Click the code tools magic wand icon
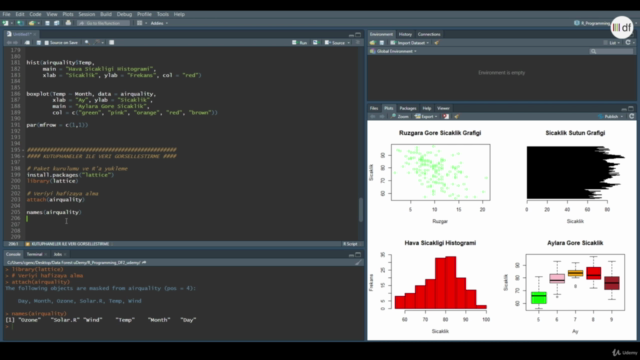The height and width of the screenshot is (360, 640). tap(97, 42)
